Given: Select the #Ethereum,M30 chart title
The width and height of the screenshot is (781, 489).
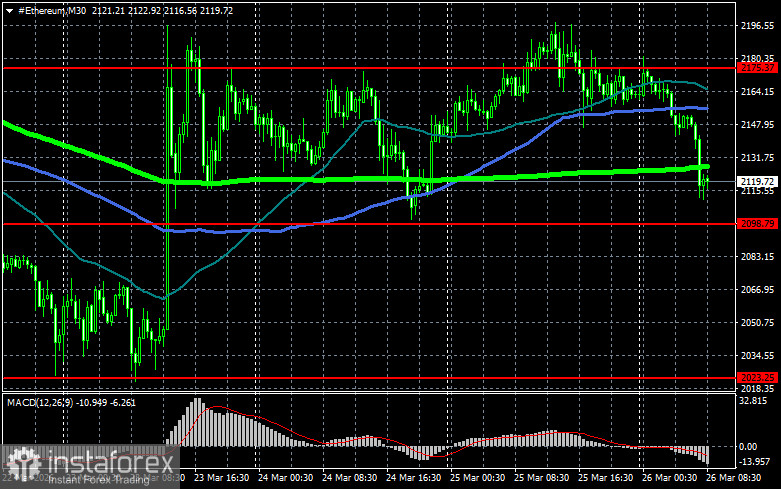Looking at the screenshot, I should tap(52, 10).
